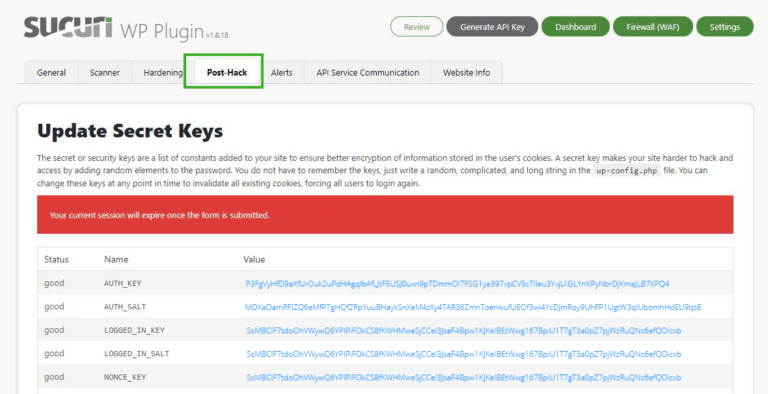Screen dimensions: 768x394
Task: View the Website Info tab
Action: (466, 73)
